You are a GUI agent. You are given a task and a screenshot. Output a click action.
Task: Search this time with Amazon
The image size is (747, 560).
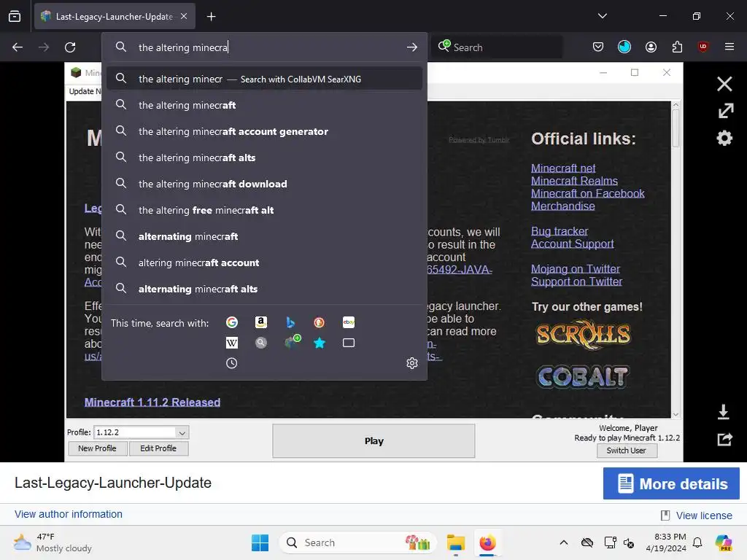pos(260,322)
